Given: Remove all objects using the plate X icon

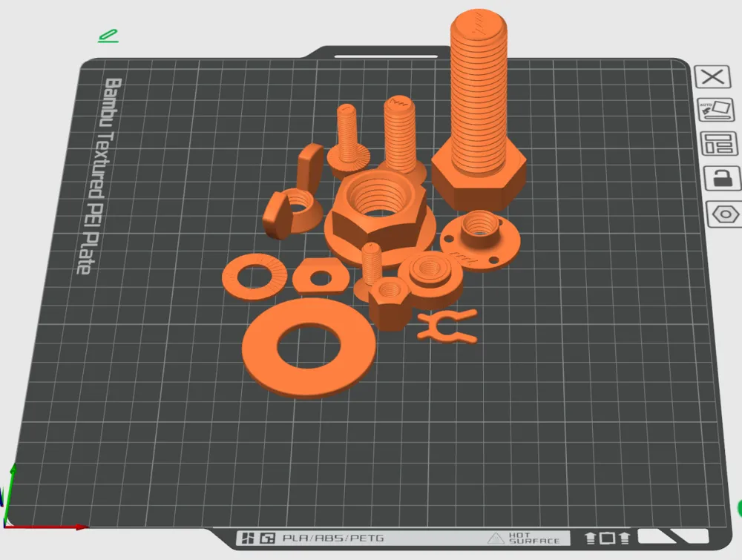Looking at the screenshot, I should [712, 77].
